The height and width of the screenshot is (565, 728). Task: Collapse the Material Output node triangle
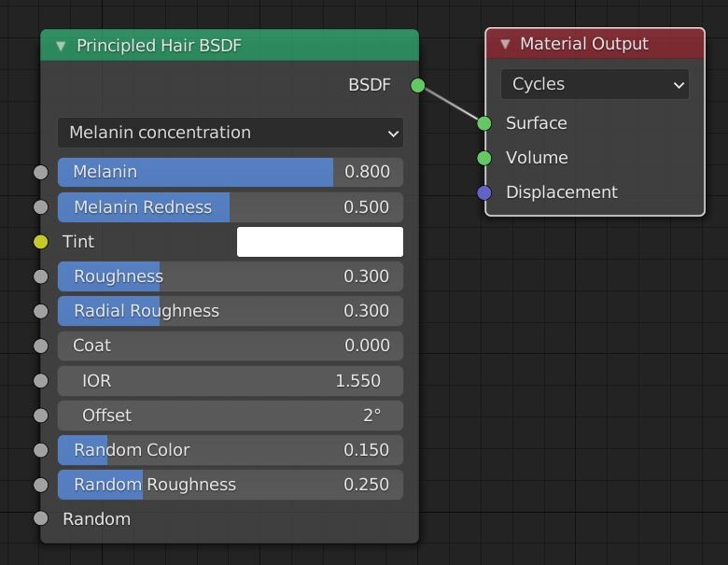point(505,44)
